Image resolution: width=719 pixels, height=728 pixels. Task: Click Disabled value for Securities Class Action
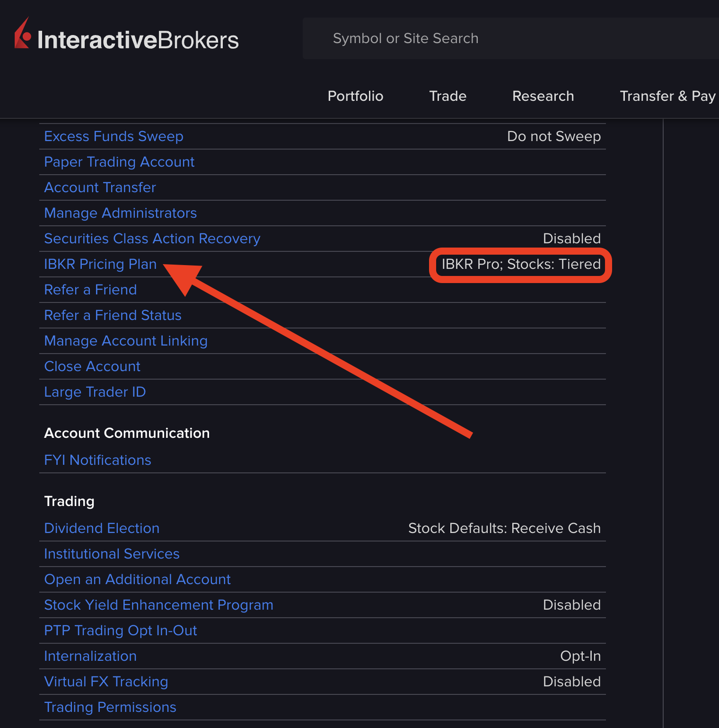pos(571,239)
